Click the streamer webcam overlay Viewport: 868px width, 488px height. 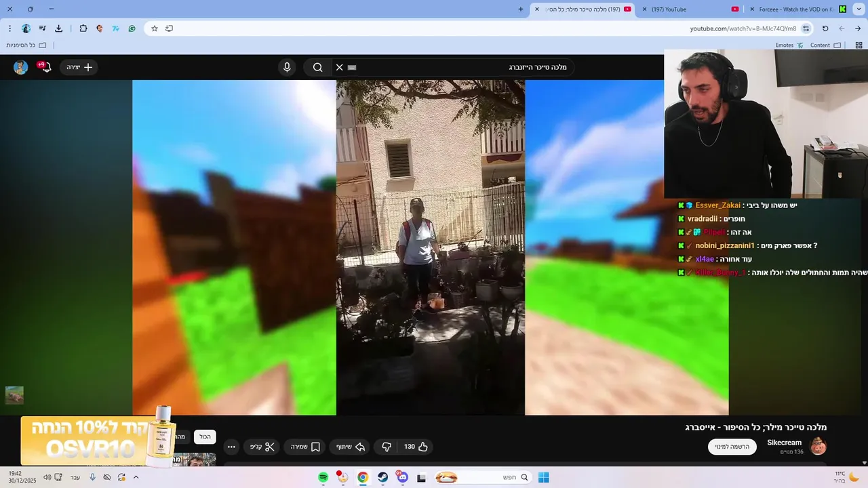pyautogui.click(x=766, y=123)
